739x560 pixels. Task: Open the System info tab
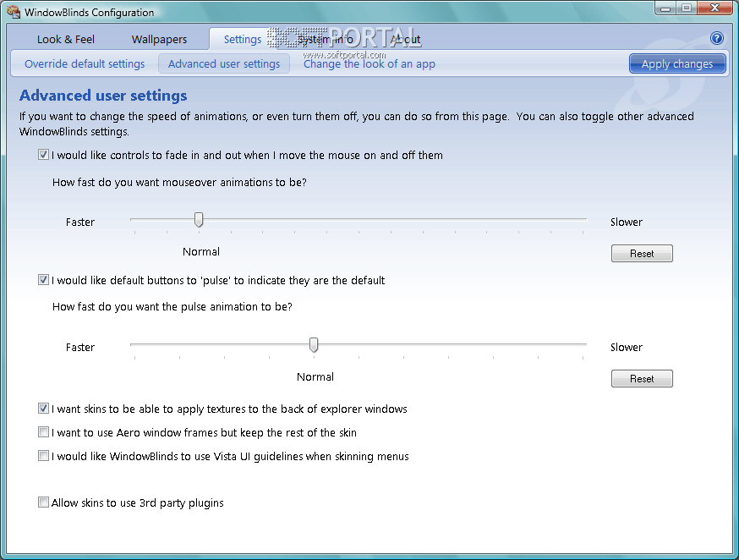[x=326, y=39]
